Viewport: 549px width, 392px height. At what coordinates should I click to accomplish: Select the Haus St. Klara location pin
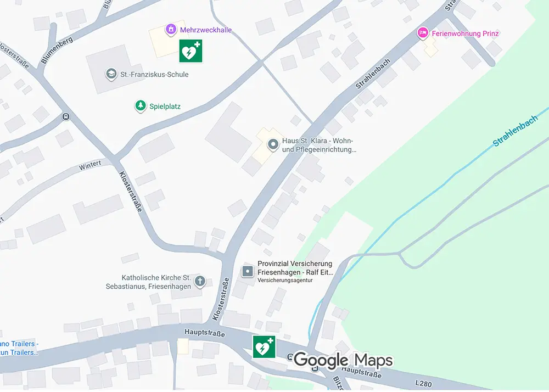pyautogui.click(x=273, y=144)
